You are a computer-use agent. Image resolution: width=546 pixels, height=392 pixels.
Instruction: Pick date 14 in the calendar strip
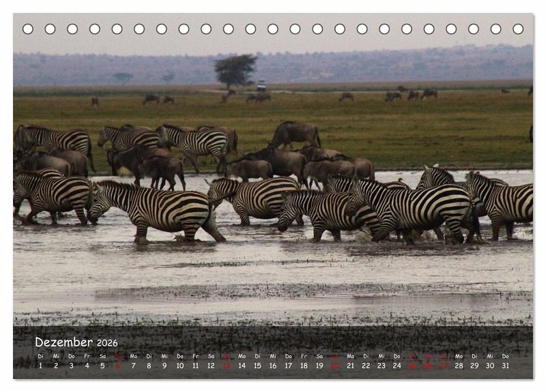coord(242,365)
